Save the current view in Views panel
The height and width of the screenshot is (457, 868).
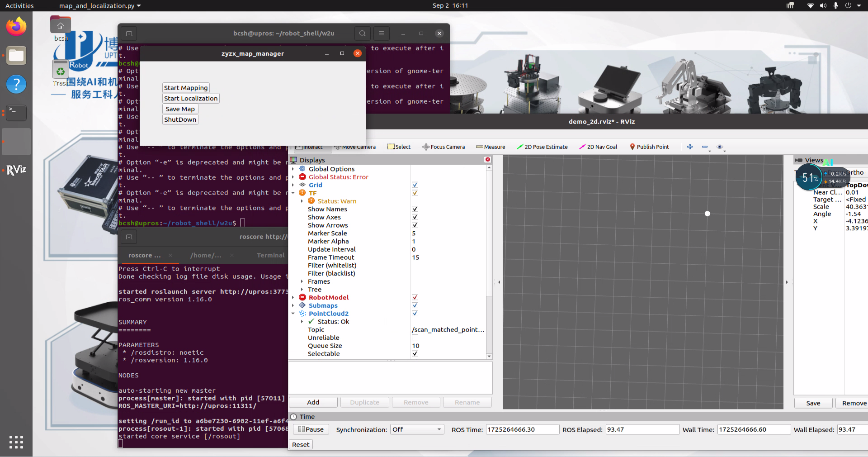pos(813,403)
